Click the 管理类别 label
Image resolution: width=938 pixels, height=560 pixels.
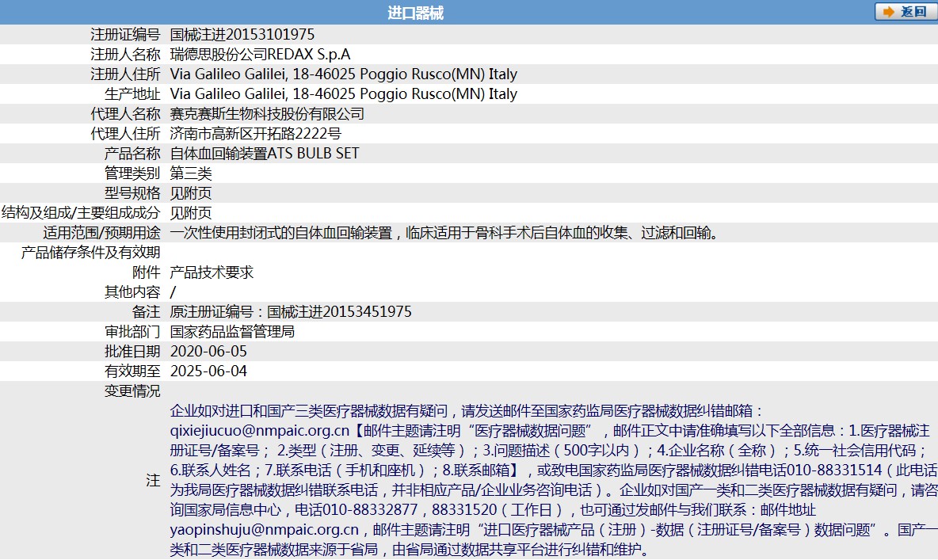pos(133,173)
